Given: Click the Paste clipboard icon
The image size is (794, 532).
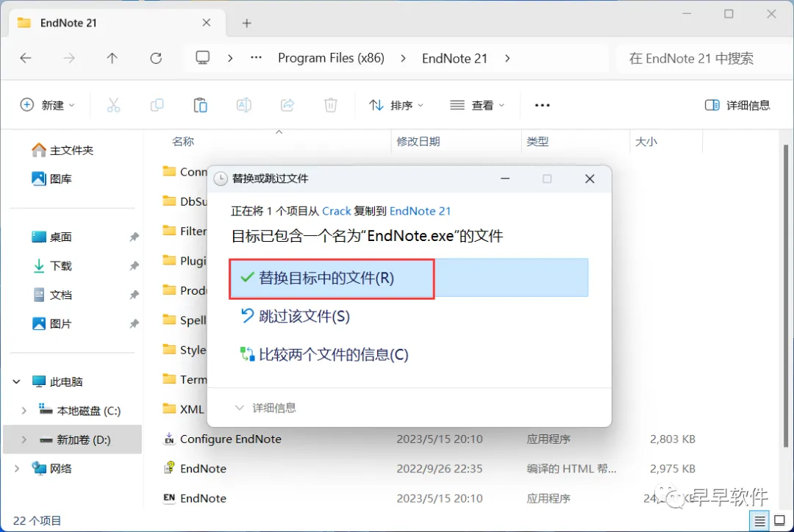Looking at the screenshot, I should (201, 105).
